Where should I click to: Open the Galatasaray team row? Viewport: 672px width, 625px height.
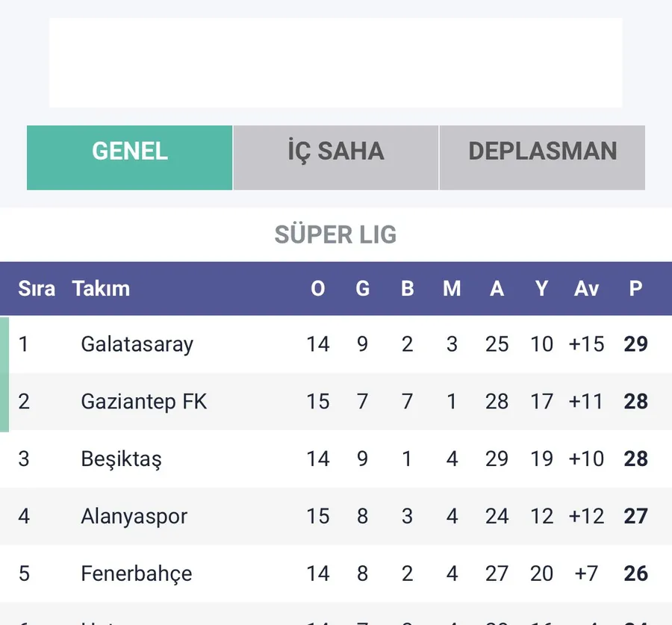pyautogui.click(x=137, y=344)
